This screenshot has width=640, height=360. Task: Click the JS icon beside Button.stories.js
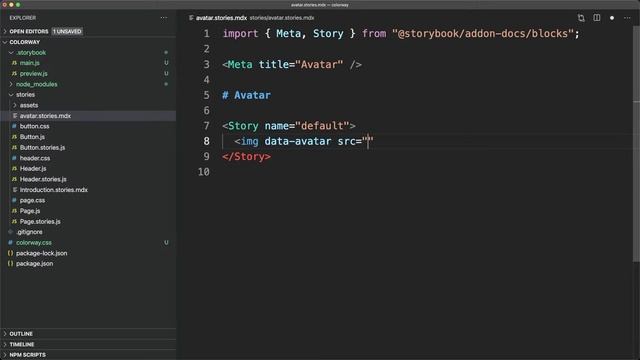click(x=14, y=147)
